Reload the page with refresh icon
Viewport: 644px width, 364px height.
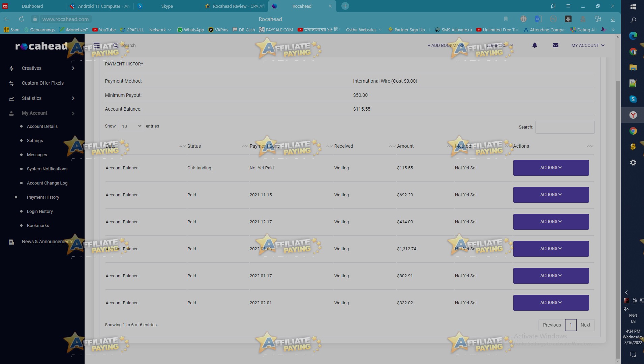(21, 19)
